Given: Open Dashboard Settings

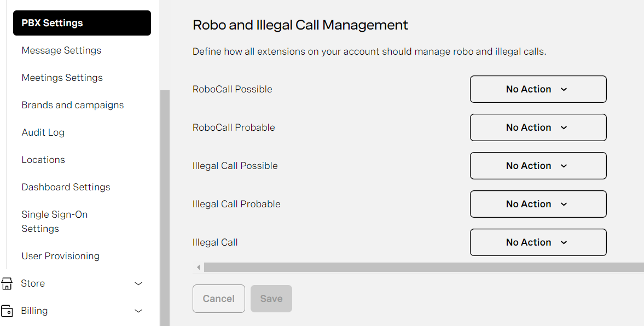Looking at the screenshot, I should (x=66, y=187).
